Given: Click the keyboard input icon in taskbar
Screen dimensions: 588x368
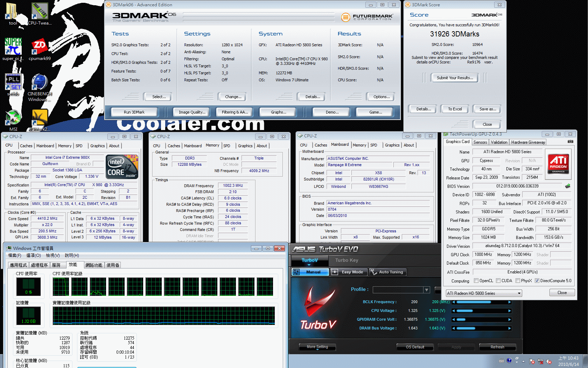Looking at the screenshot, I should [x=502, y=361].
